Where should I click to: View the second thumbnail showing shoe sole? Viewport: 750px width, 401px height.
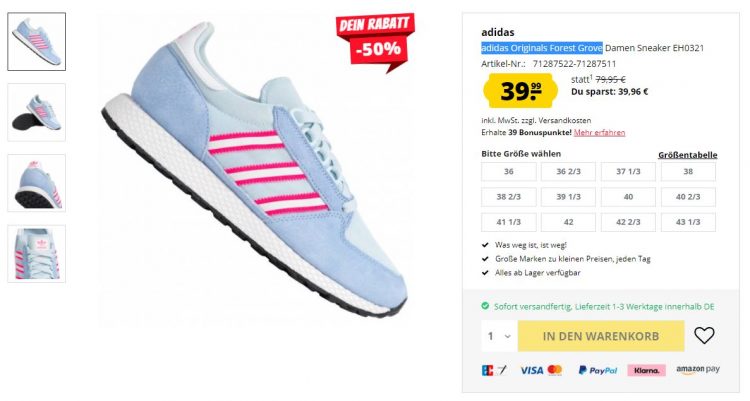click(36, 112)
